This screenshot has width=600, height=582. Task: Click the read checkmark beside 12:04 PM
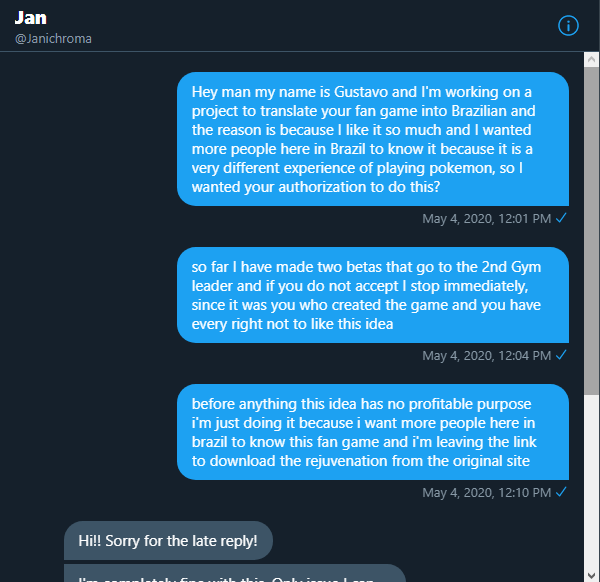click(x=561, y=355)
